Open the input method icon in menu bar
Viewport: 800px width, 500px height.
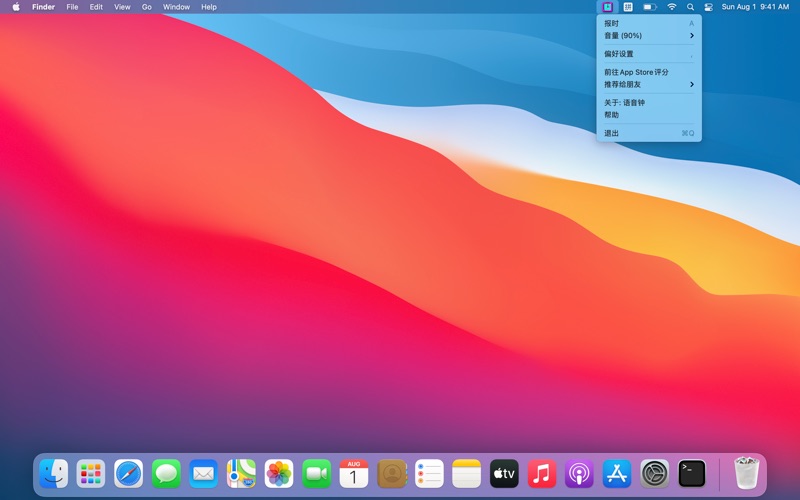[628, 7]
